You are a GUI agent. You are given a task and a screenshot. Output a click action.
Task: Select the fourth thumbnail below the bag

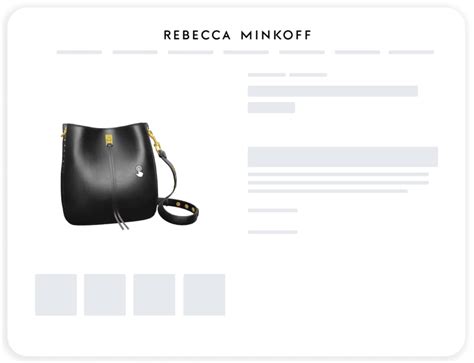pyautogui.click(x=204, y=295)
